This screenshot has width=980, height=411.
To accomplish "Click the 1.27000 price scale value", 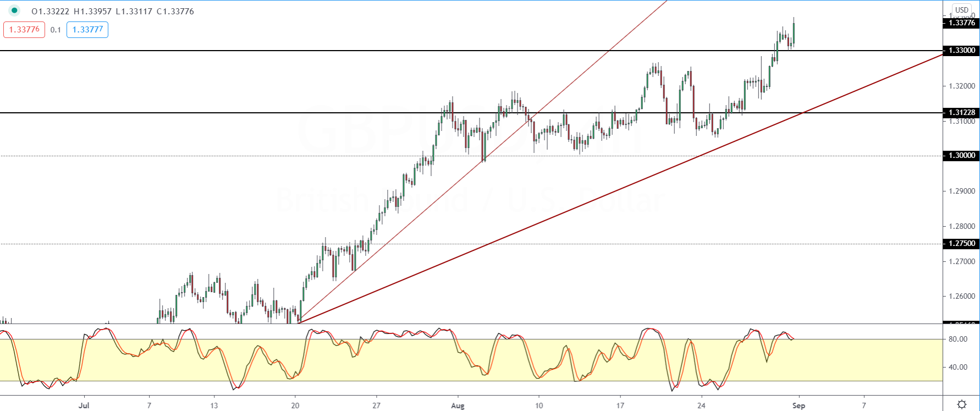I will click(962, 261).
